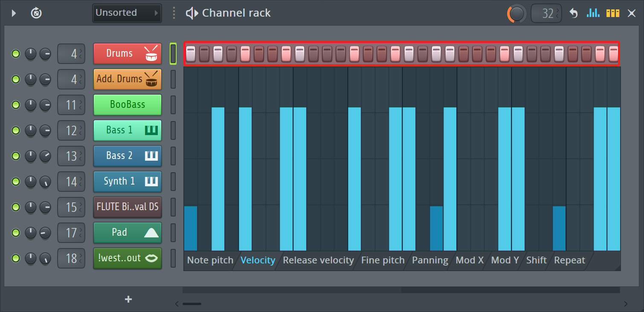Click the horizontal scrollbar right arrow
This screenshot has height=312, width=644.
pos(626,304)
